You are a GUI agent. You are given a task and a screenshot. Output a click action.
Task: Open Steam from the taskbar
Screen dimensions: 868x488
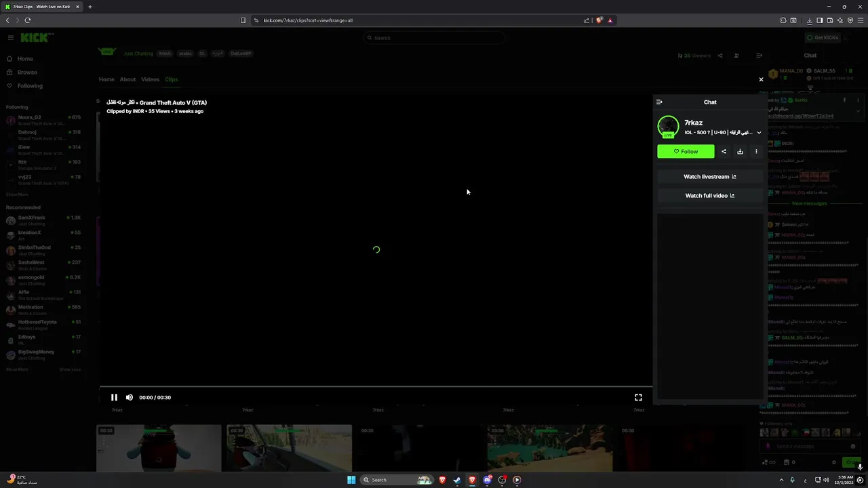click(457, 480)
